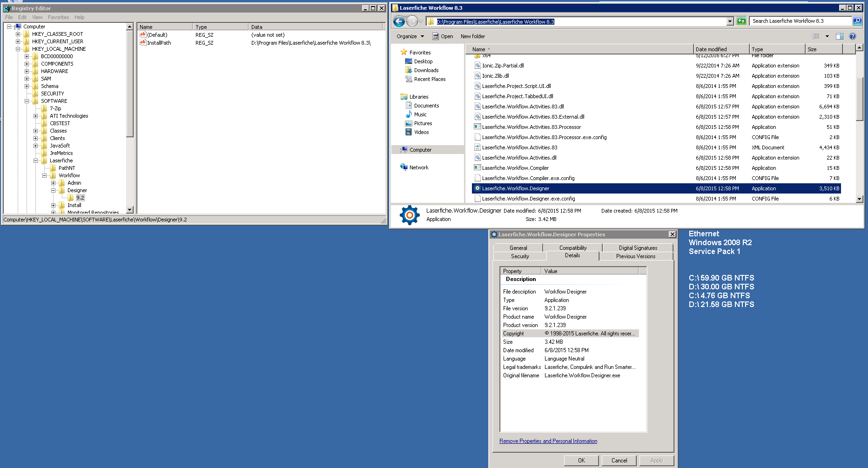Click the Computer icon in Registry tree

tap(18, 27)
